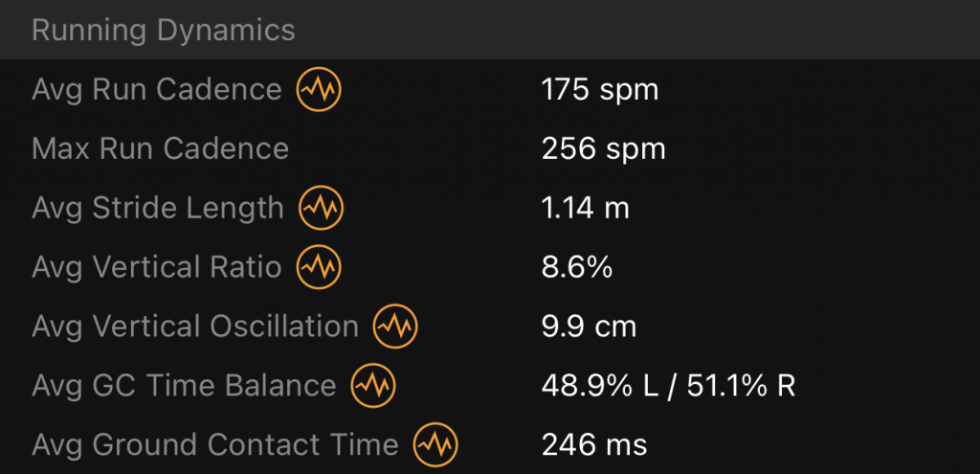Click the Max Run Cadence label

[x=160, y=148]
